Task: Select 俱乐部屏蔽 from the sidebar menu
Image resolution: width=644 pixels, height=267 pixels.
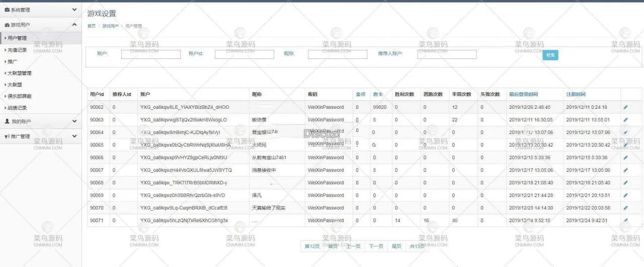Action: pos(19,96)
